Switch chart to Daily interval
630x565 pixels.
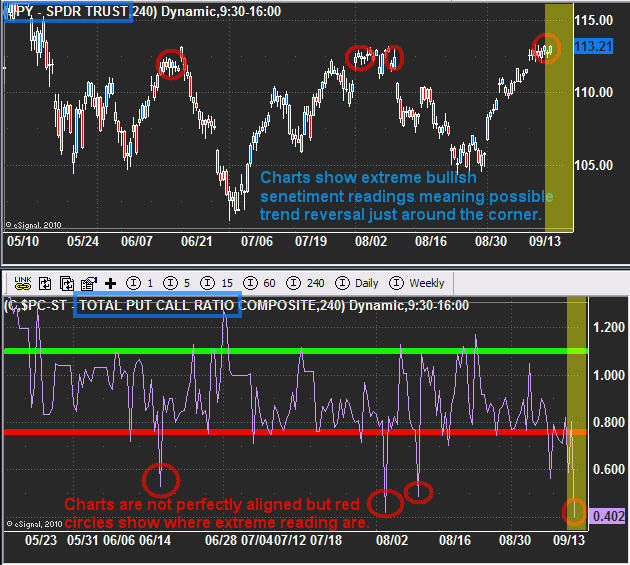[x=358, y=283]
